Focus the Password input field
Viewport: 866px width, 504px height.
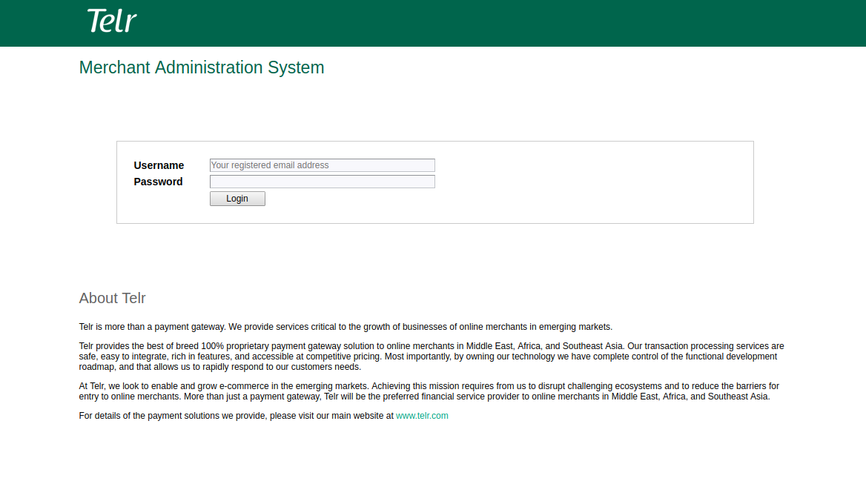(322, 182)
